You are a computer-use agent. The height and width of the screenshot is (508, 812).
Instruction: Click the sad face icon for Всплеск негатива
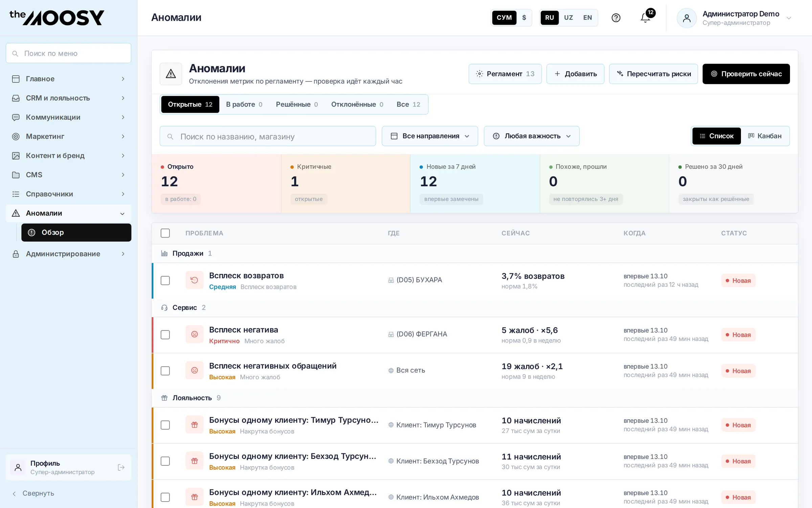(x=195, y=334)
